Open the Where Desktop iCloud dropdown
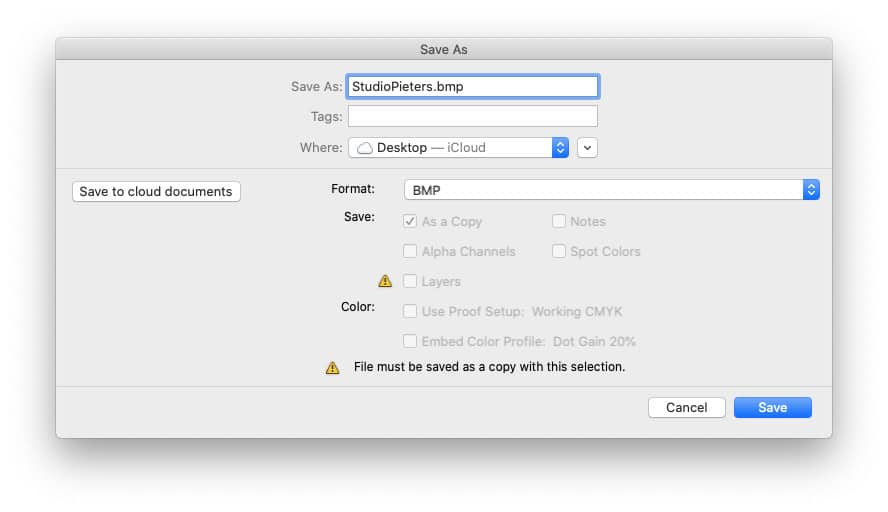 click(x=458, y=148)
